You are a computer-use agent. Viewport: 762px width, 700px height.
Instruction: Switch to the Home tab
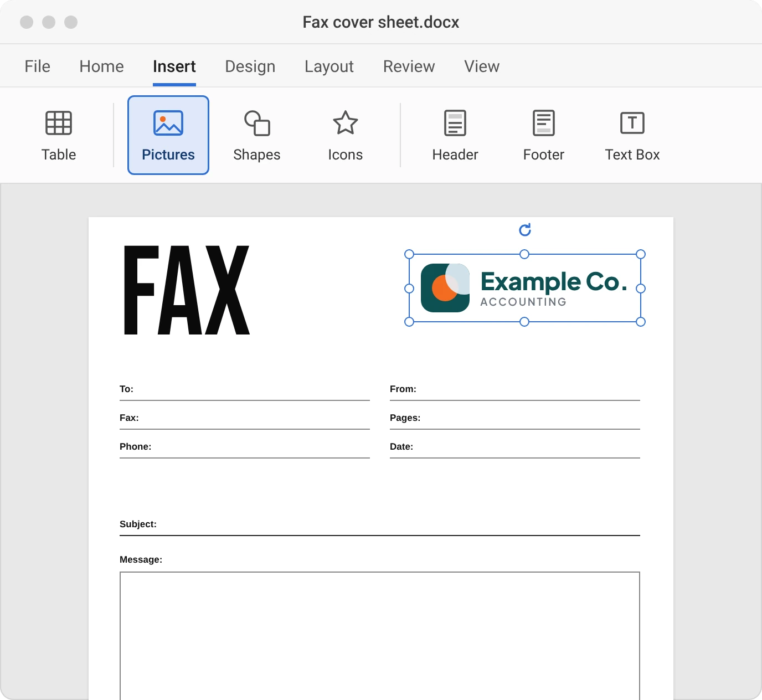pyautogui.click(x=102, y=66)
